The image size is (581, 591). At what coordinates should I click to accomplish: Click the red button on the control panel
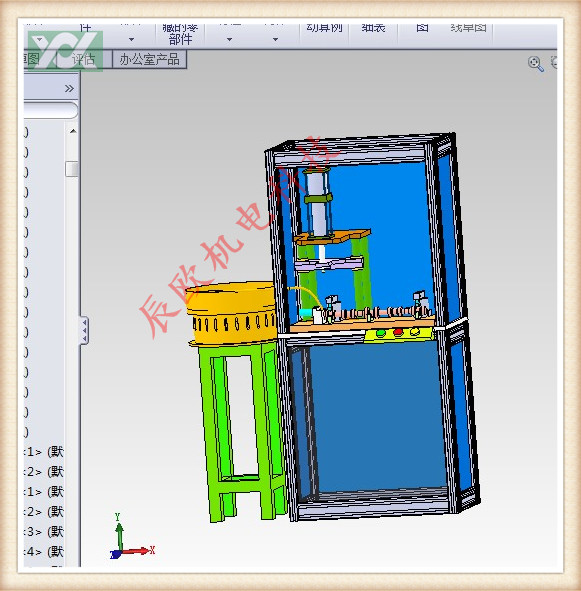click(x=398, y=332)
